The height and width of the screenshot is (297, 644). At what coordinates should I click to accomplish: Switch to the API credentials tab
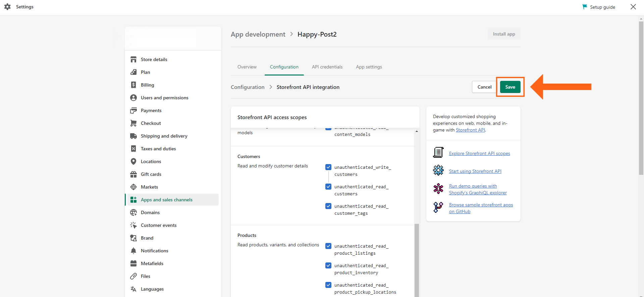pos(327,67)
